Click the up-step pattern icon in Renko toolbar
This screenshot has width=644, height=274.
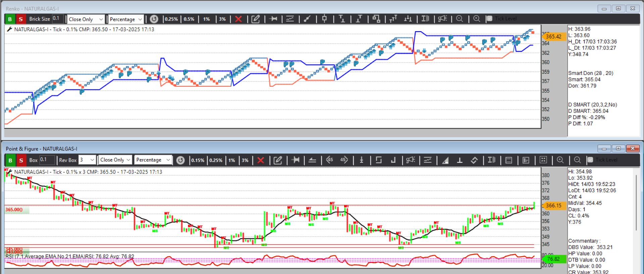click(x=359, y=19)
